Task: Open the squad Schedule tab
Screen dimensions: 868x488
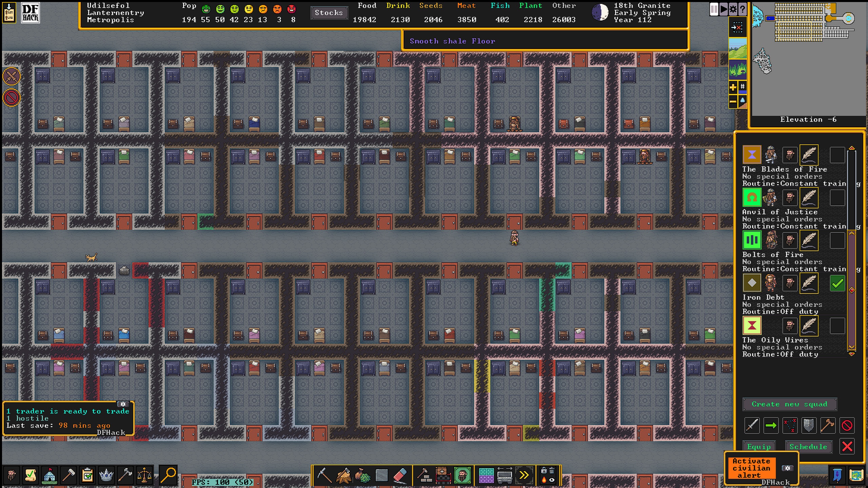Action: 808,447
